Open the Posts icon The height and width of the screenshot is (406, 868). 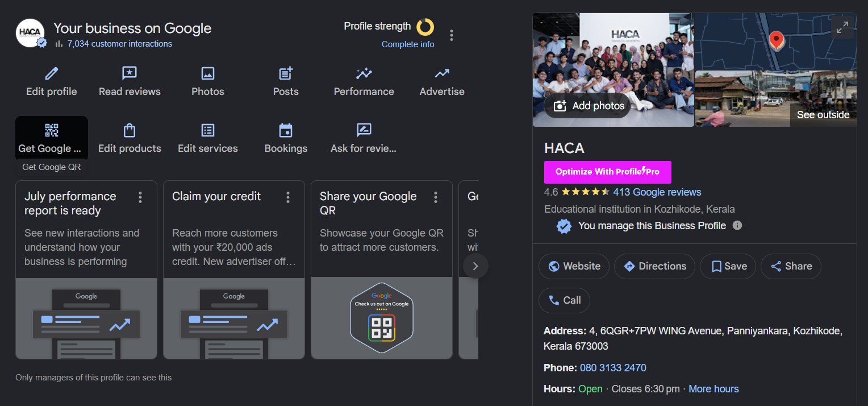pos(286,73)
